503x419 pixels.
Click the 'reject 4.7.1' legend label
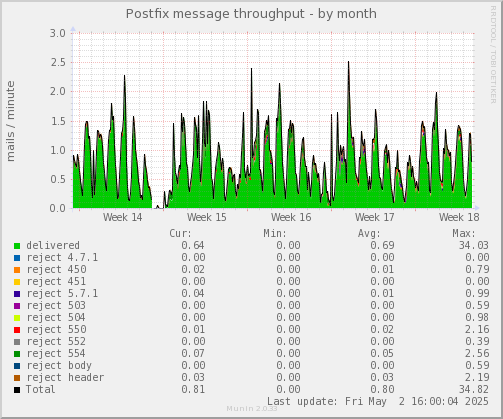pyautogui.click(x=62, y=258)
